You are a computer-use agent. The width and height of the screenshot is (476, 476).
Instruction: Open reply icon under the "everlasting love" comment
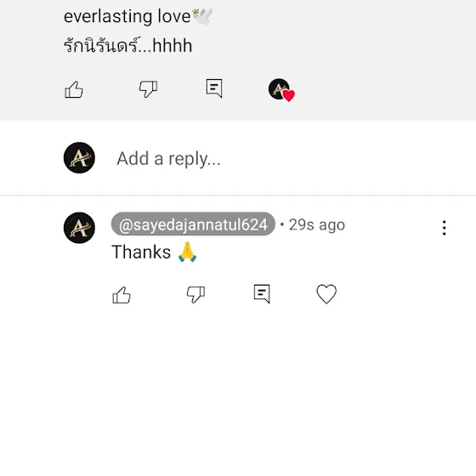(x=214, y=88)
